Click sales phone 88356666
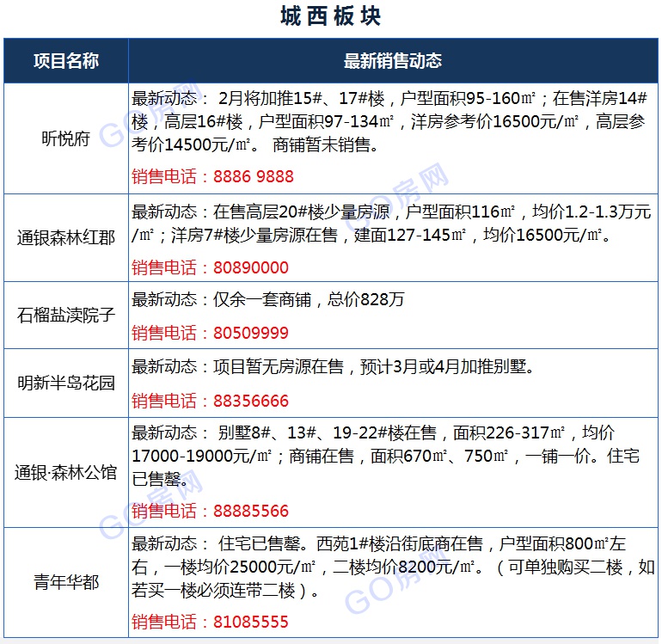This screenshot has height=644, width=662. (x=251, y=401)
